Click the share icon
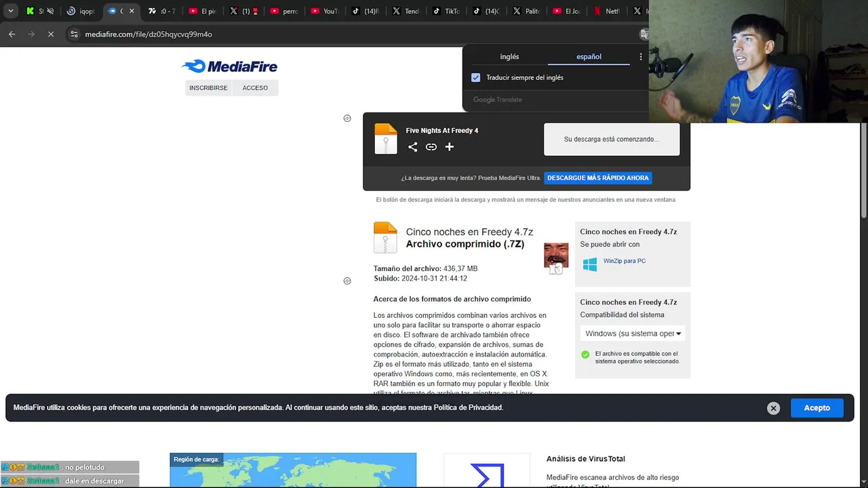 (x=412, y=146)
